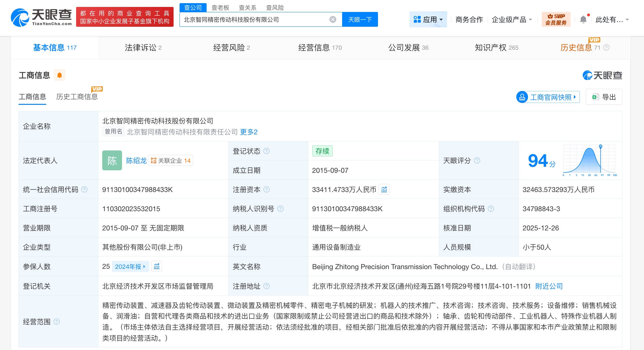Clear search field with the X icon

333,20
